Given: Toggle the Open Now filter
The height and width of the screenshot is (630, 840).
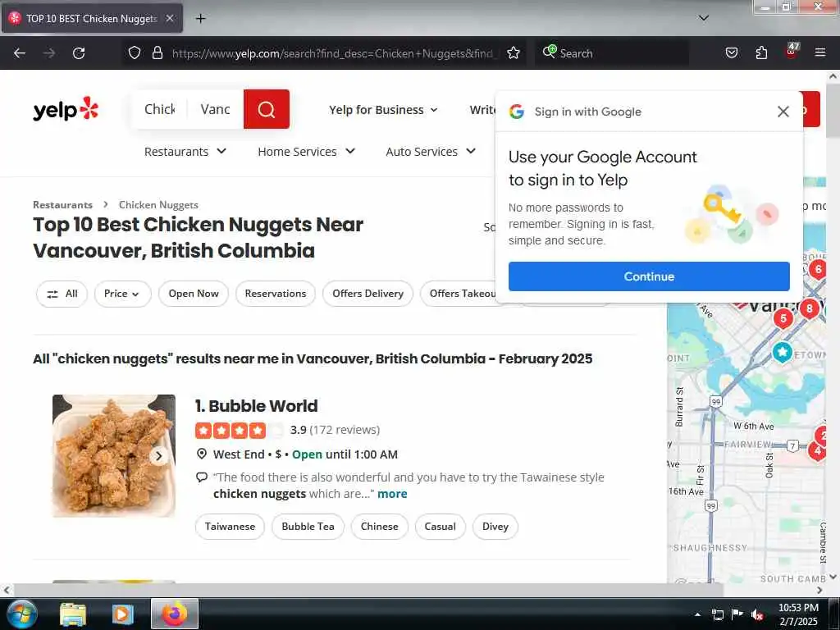Looking at the screenshot, I should coord(194,294).
